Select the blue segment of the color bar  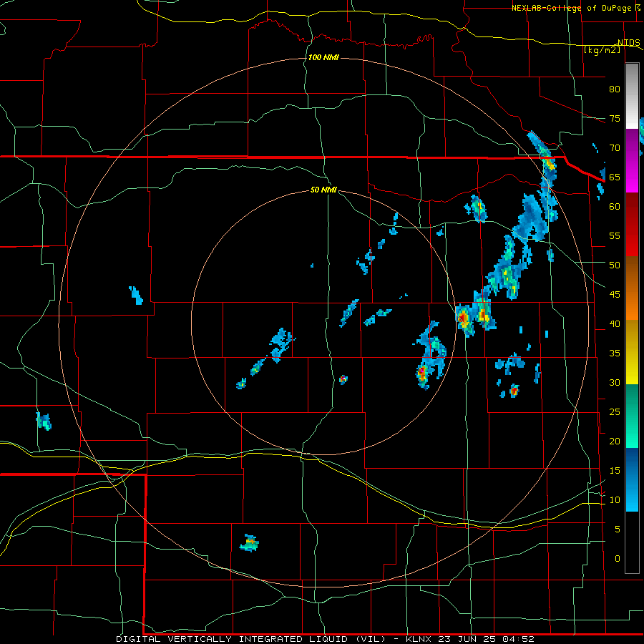632,479
